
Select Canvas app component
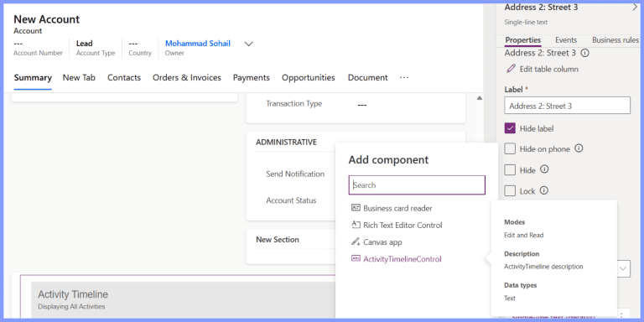tap(377, 242)
